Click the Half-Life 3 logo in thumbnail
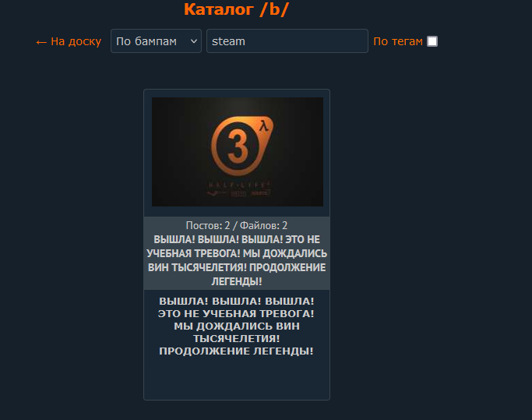Image resolution: width=532 pixels, height=420 pixels. tap(242, 146)
